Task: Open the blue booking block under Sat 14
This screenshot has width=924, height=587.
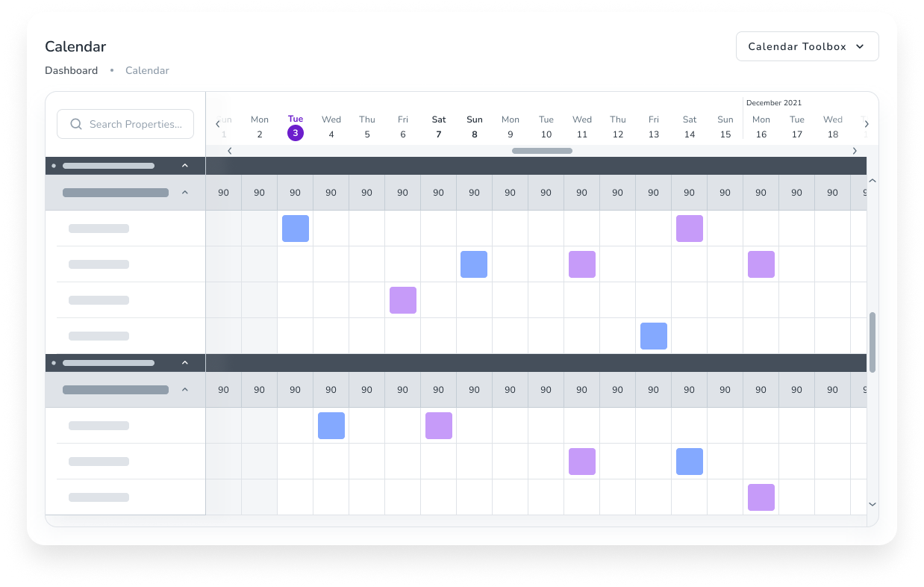Action: 690,462
